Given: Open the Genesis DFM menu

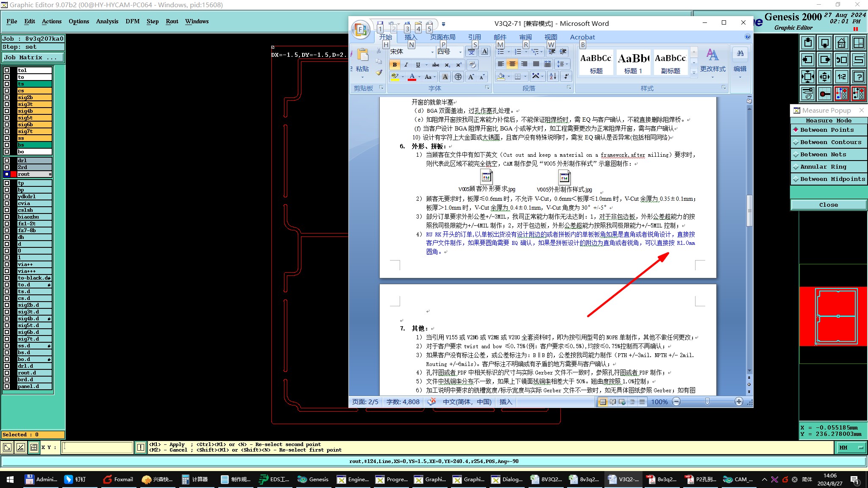Looking at the screenshot, I should pyautogui.click(x=133, y=21).
